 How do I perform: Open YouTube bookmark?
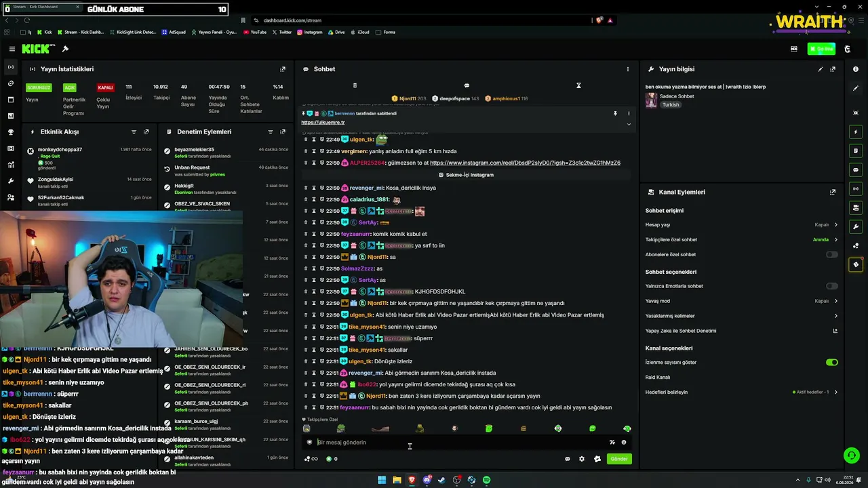(x=254, y=32)
